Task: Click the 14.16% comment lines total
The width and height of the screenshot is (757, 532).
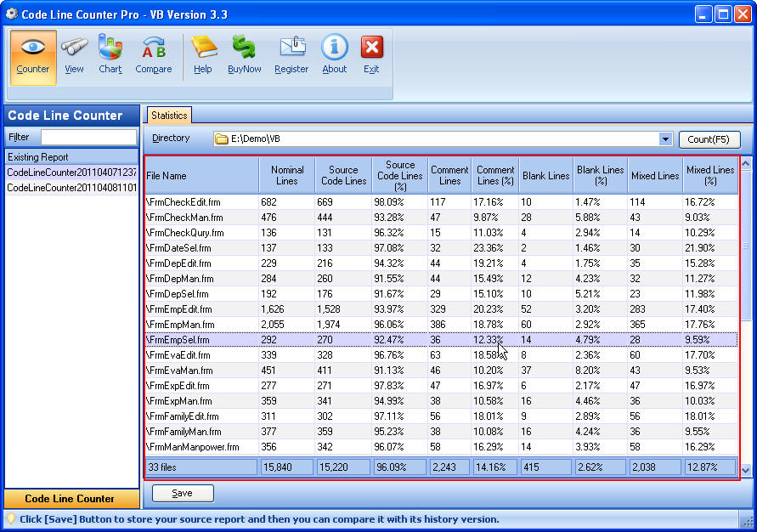Action: (494, 467)
